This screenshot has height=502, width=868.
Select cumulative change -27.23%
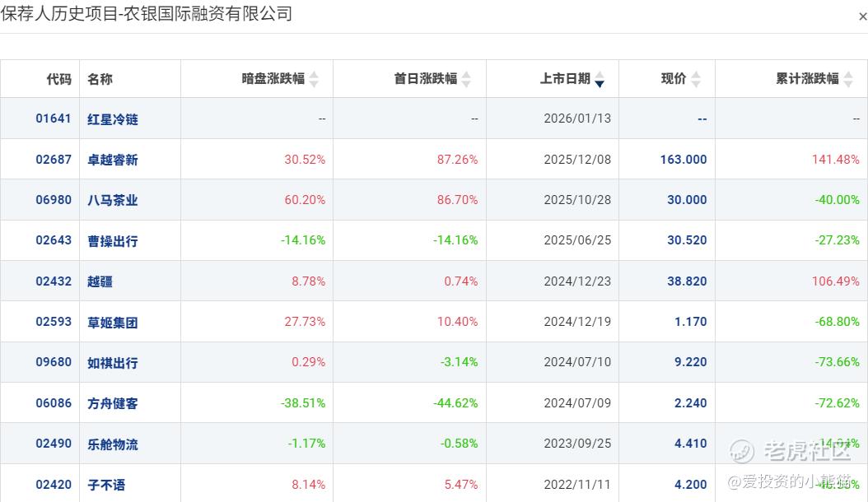tap(837, 240)
